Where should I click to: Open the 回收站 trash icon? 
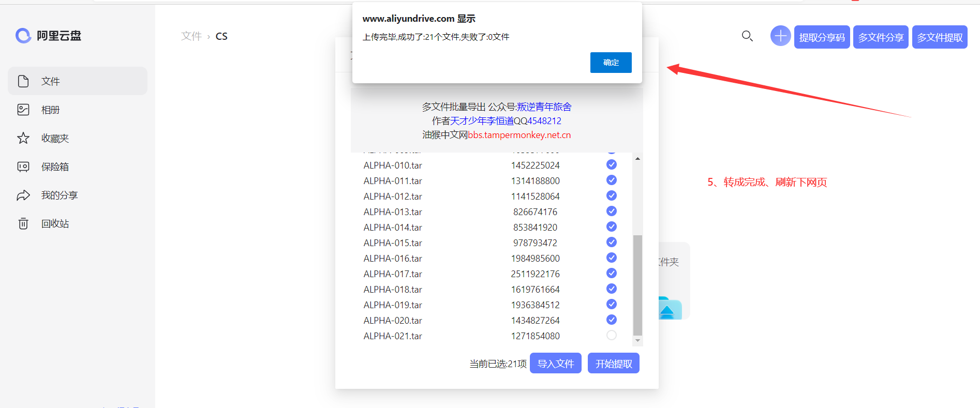tap(23, 223)
